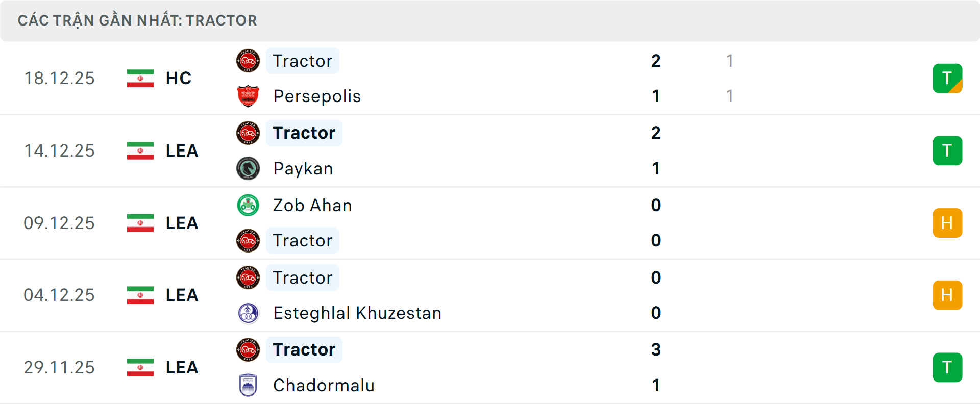Click the 14.12.25 match date
The height and width of the screenshot is (404, 980).
(x=59, y=151)
